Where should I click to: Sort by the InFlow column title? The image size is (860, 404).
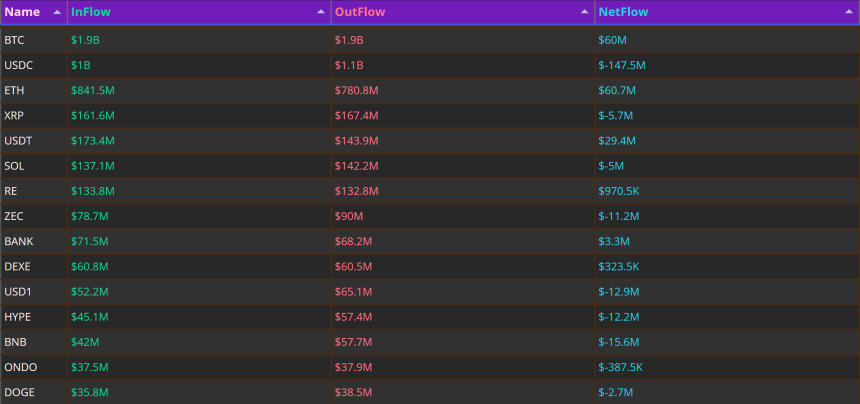pyautogui.click(x=90, y=12)
